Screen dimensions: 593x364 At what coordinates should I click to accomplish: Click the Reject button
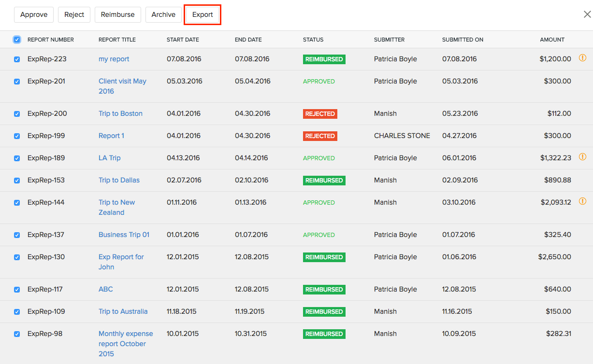tap(74, 14)
